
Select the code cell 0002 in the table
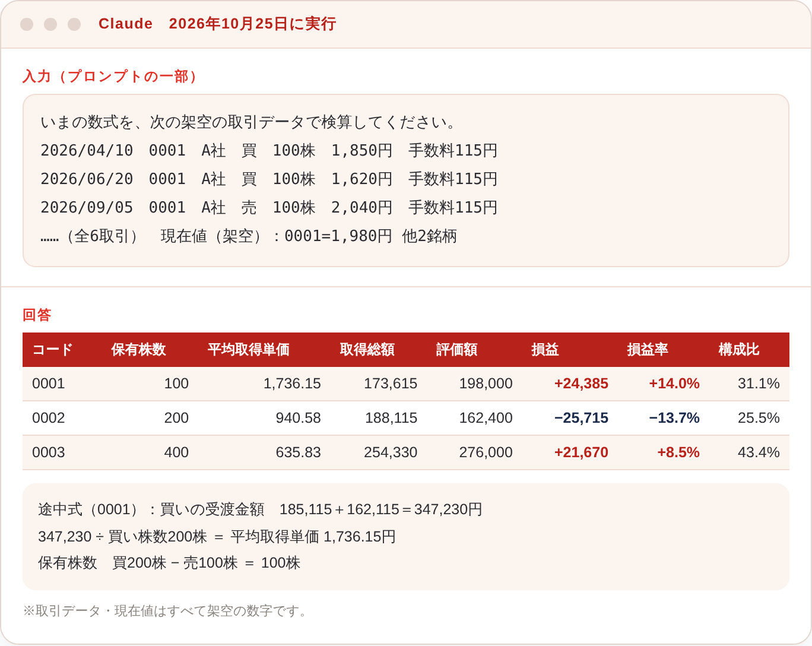click(x=49, y=418)
